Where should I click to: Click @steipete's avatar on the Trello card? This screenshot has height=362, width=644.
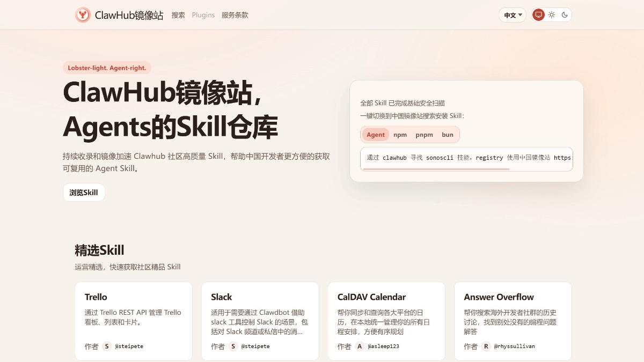click(x=106, y=346)
